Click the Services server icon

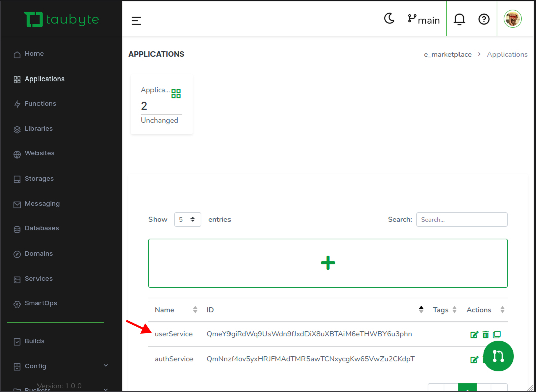(x=17, y=279)
